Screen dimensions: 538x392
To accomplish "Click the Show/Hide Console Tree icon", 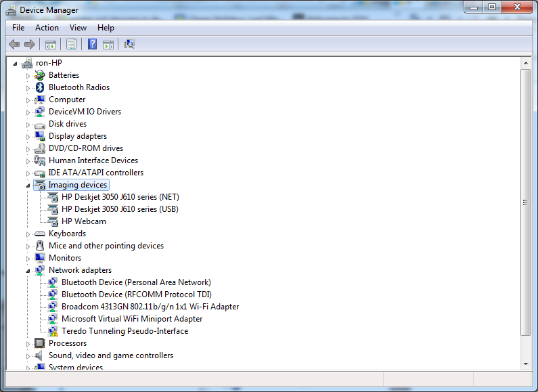I will 51,44.
